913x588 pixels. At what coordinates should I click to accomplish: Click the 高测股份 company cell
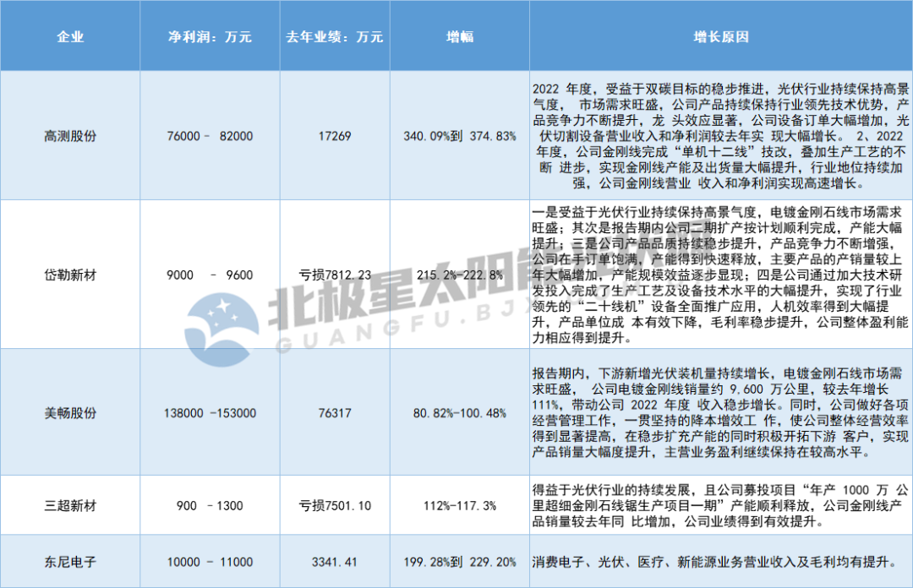pyautogui.click(x=70, y=136)
